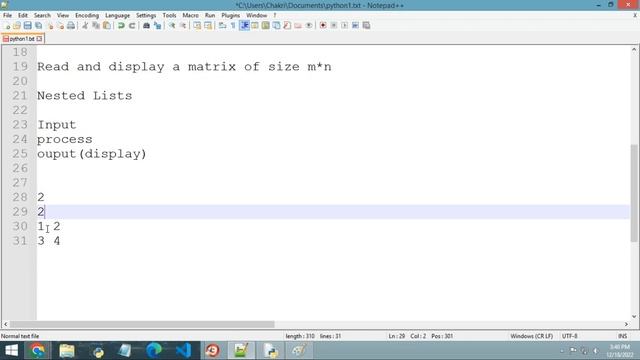This screenshot has height=360, width=640.
Task: Open the Run menu
Action: pos(210,16)
